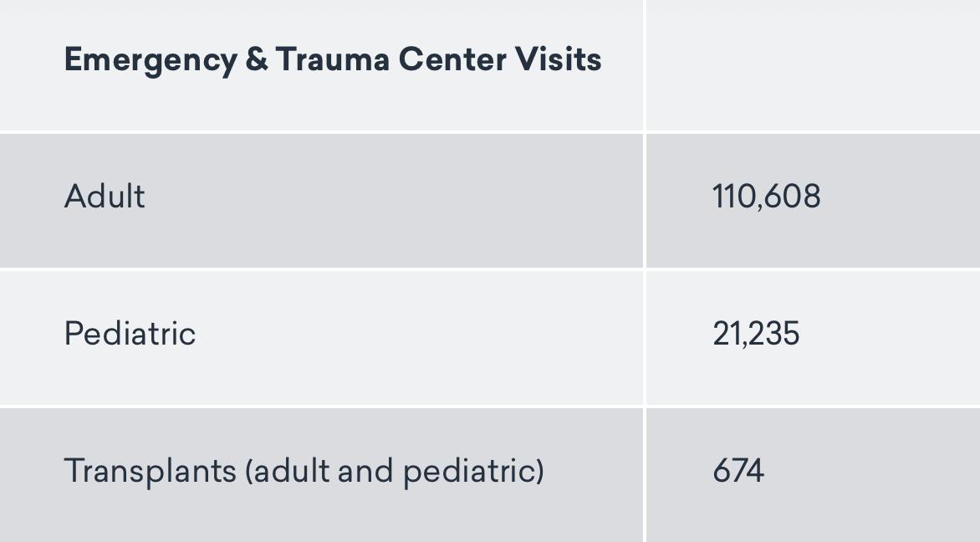Viewport: 980px width, 542px height.
Task: Click lowercase "pediatric)" in the Transplants label
Action: pos(473,471)
